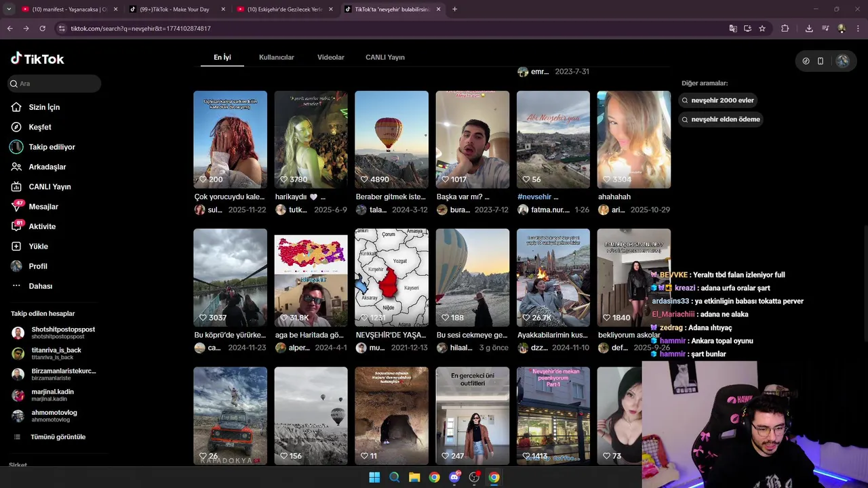Open browser extensions puzzle icon
The height and width of the screenshot is (488, 868).
point(785,28)
